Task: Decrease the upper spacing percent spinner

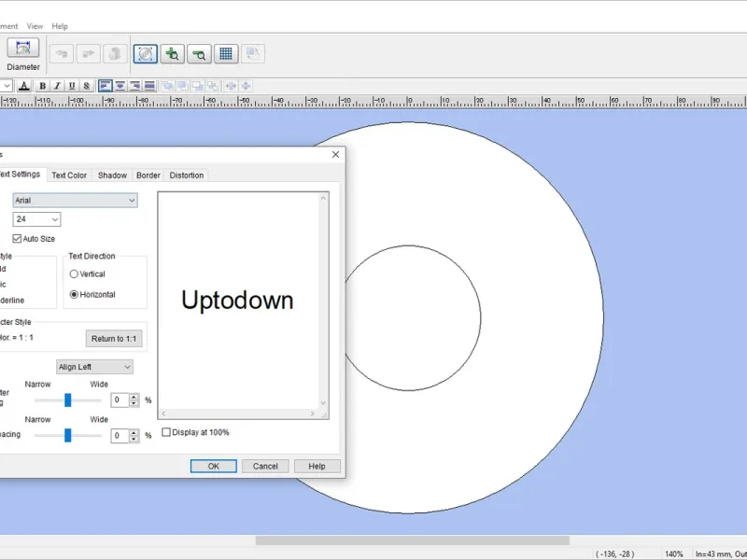Action: click(134, 403)
